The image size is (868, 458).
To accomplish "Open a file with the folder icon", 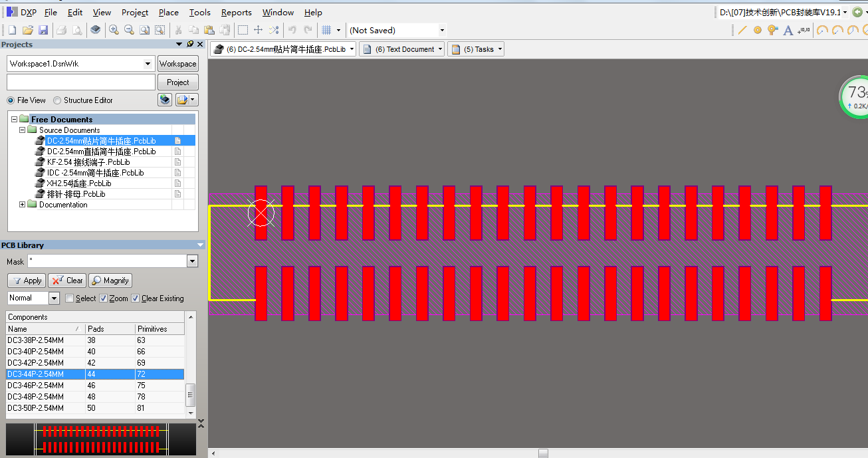I will (x=27, y=30).
